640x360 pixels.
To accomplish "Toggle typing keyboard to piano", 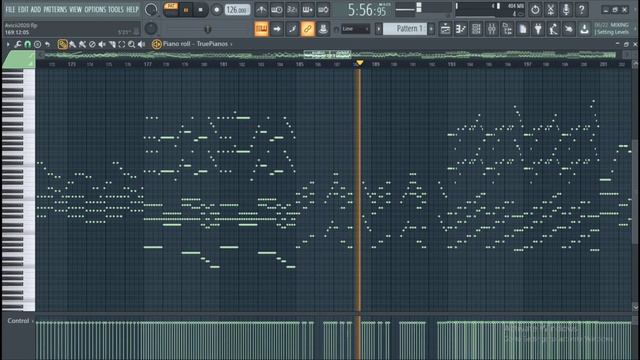I will pyautogui.click(x=261, y=29).
